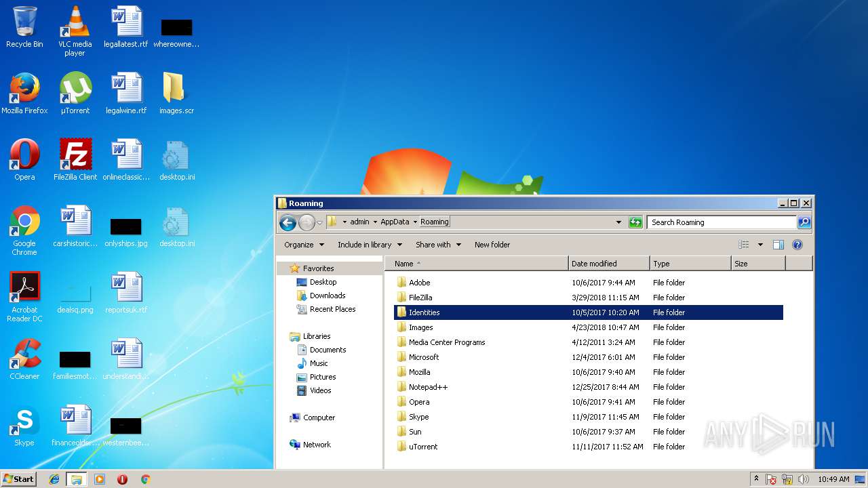
Task: Select Media Center Programs folder
Action: point(589,342)
